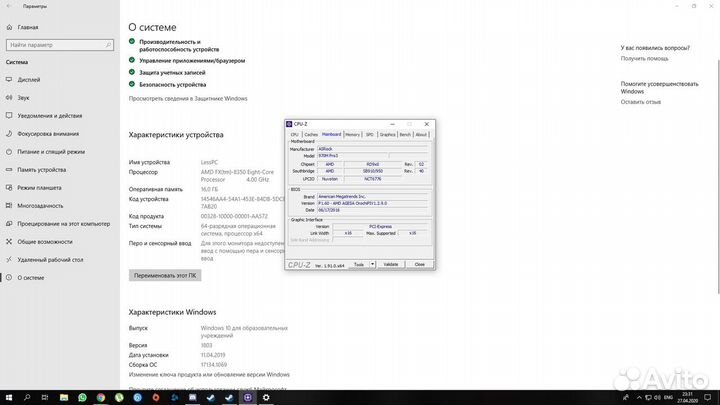Open Звук settings page
The width and height of the screenshot is (720, 405).
tap(23, 98)
